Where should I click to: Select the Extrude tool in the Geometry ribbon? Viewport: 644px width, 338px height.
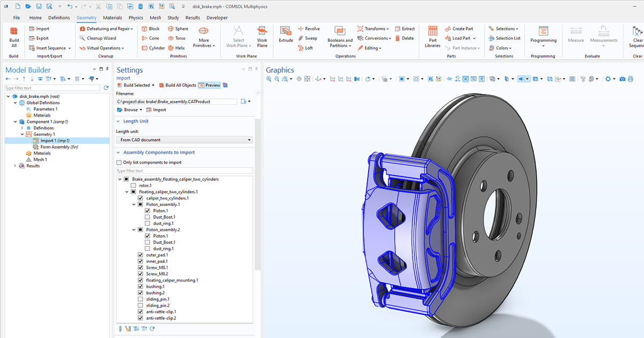tap(285, 35)
